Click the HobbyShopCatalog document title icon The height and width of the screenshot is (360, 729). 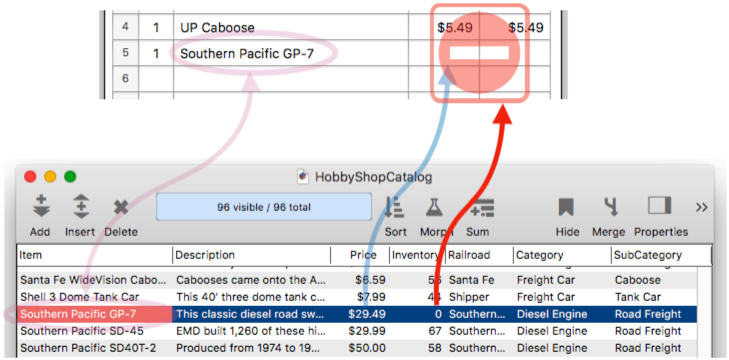(x=303, y=176)
